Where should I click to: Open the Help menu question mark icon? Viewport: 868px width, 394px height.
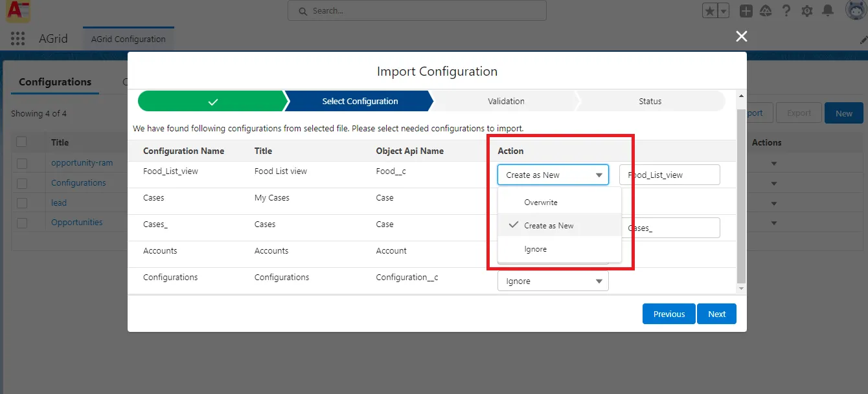tap(786, 10)
